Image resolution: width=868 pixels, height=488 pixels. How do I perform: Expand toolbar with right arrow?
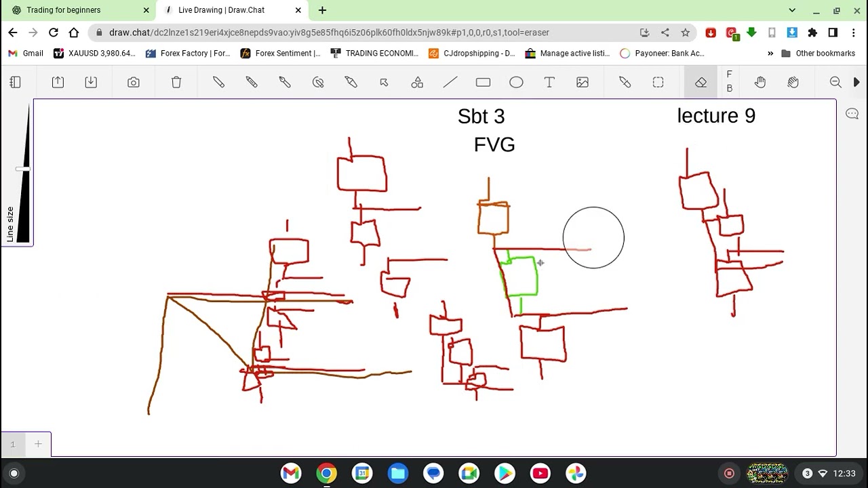point(856,82)
